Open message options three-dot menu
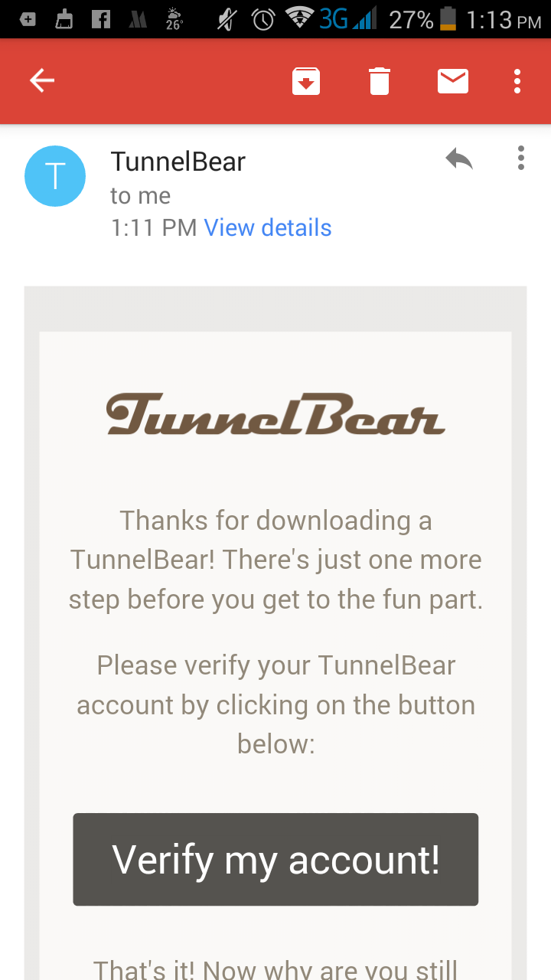Screen dimensions: 551x980 click(x=521, y=158)
